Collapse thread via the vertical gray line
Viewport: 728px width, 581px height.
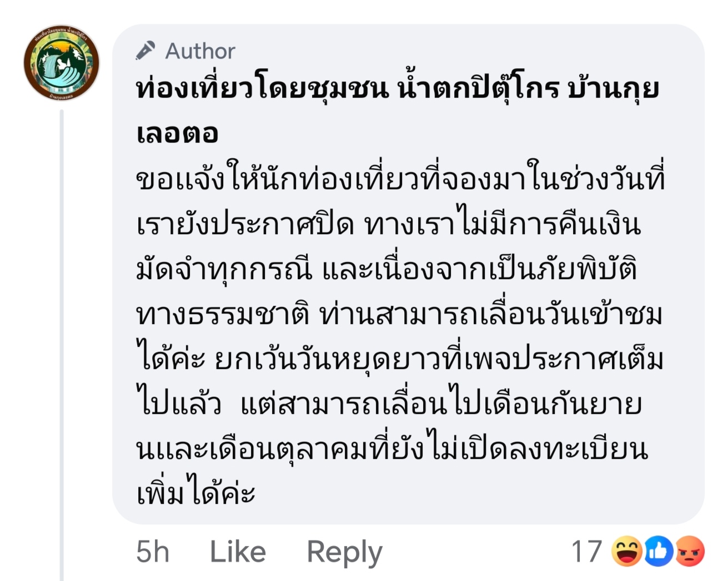coord(62,345)
